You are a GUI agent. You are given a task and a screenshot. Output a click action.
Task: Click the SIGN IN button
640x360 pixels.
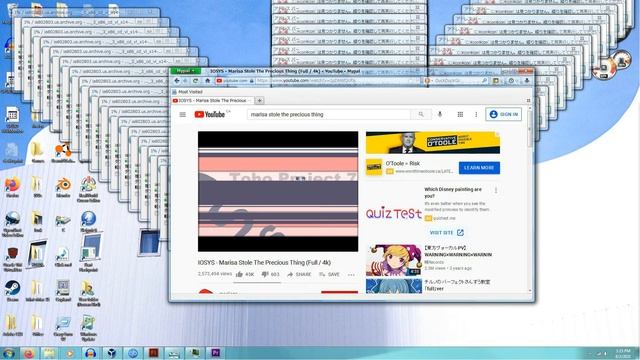pos(503,114)
